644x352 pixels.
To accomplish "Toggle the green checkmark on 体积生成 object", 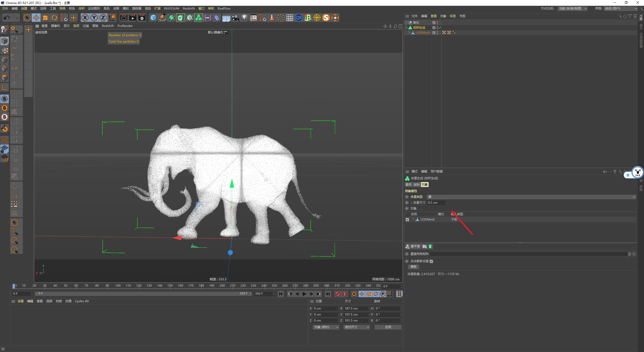I will (x=440, y=28).
